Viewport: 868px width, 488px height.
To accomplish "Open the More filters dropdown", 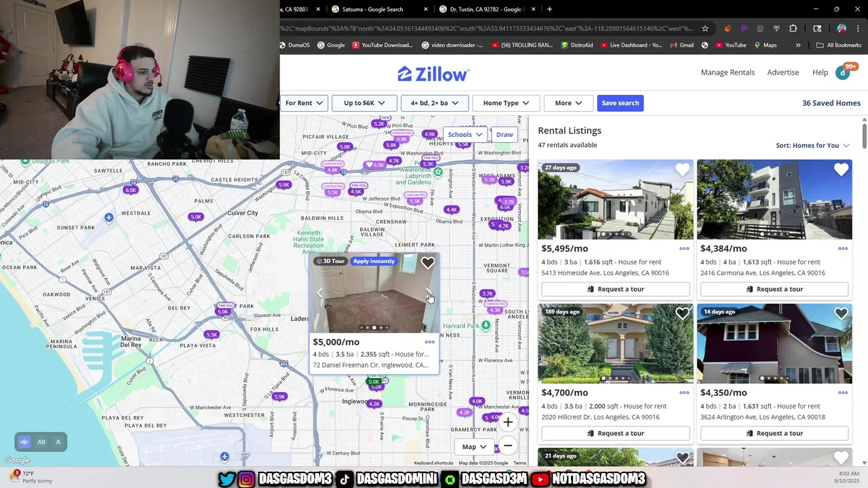I will (x=568, y=103).
